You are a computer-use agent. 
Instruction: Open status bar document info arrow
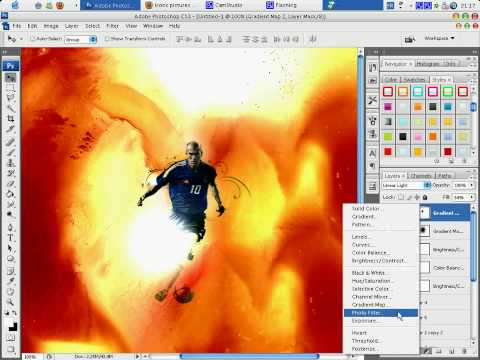tap(138, 356)
